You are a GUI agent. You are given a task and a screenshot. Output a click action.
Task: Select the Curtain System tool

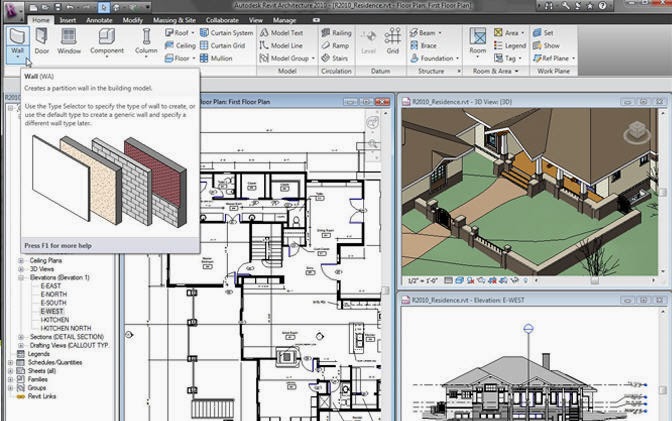click(227, 33)
